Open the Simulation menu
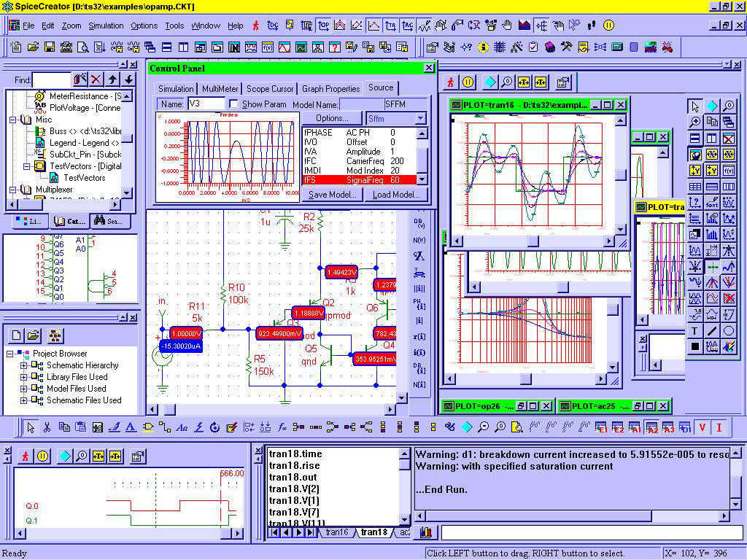This screenshot has width=747, height=560. coord(106,26)
